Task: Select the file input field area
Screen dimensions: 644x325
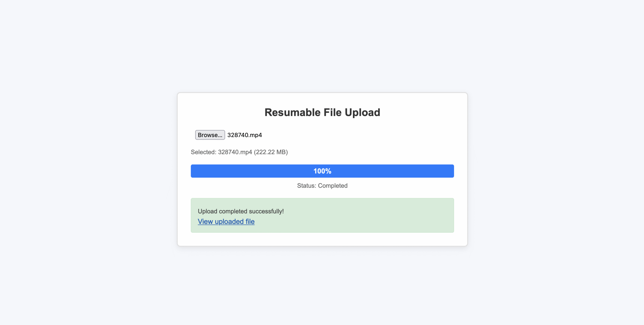Action: tap(229, 135)
